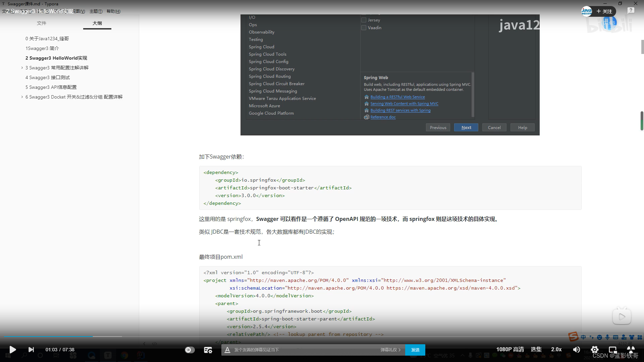The height and width of the screenshot is (362, 644).
Task: Expand outline item 3 Swagger3 常用配置注解讲解
Action: tap(22, 68)
